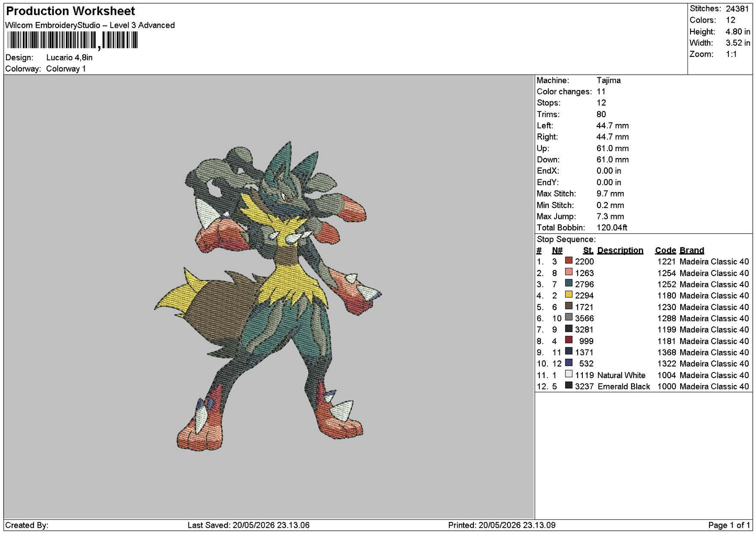756x534 pixels.
Task: Click the Zoom value 1:1
Action: click(731, 54)
